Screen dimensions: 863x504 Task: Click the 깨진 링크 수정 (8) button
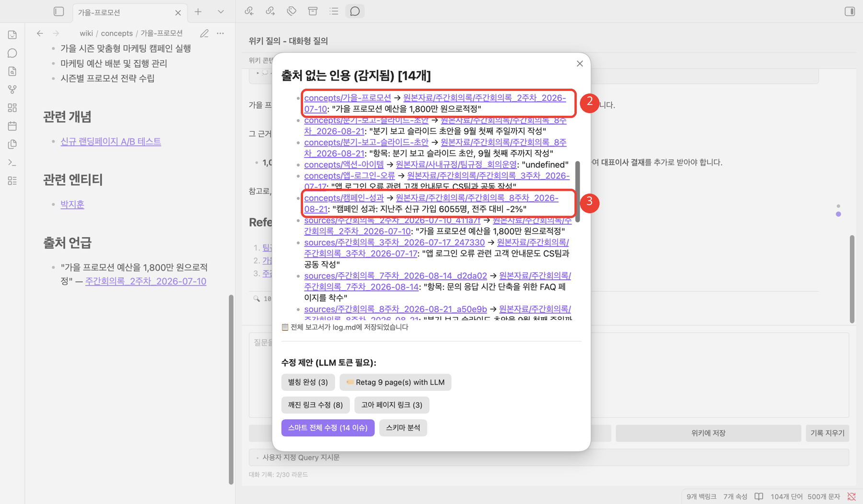coord(315,405)
